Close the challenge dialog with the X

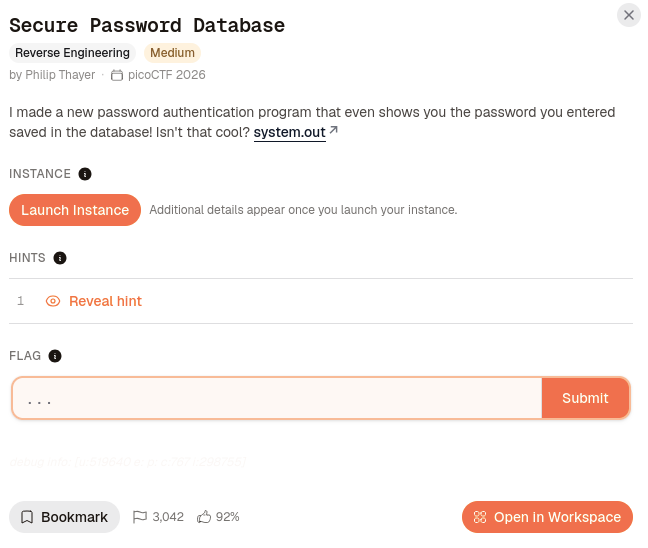pos(629,15)
